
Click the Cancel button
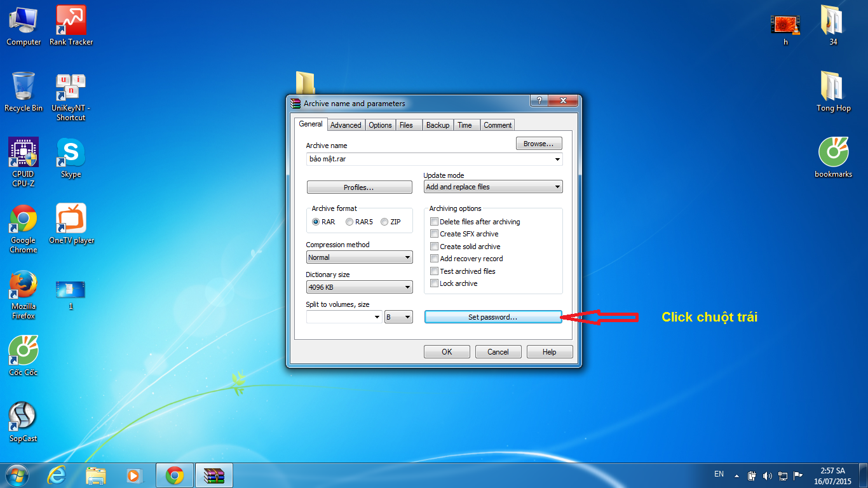pos(498,351)
